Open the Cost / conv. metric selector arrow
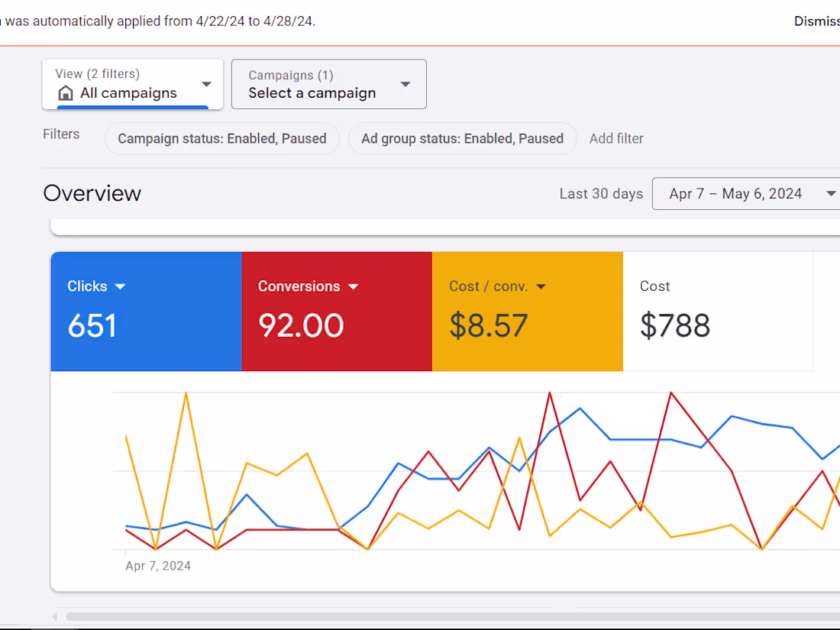 541,286
